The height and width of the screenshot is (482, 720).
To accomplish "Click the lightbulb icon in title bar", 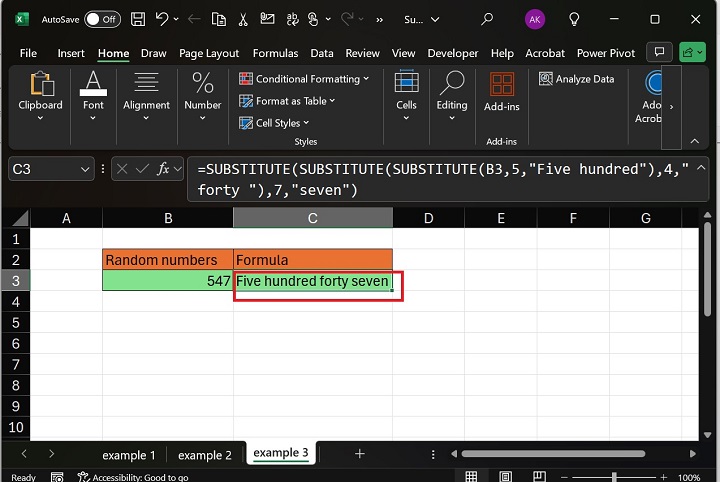I will coord(574,19).
